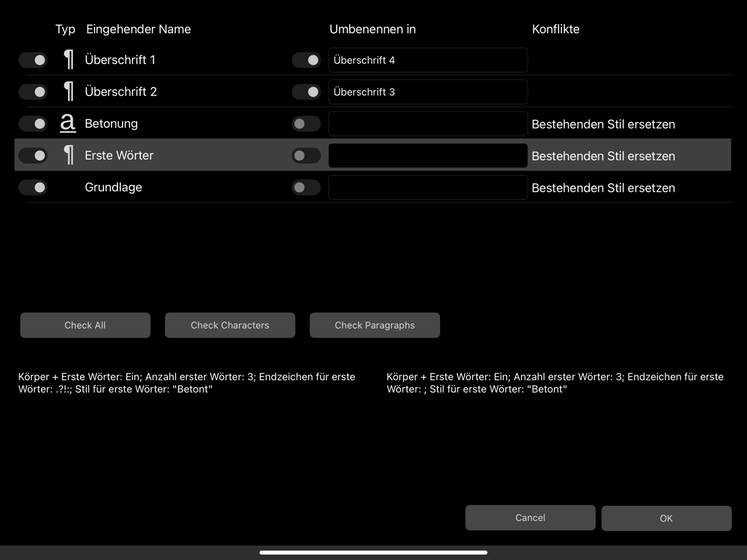Click the rename field containing Überschrift 4
Screen dimensions: 747x560
[428, 60]
